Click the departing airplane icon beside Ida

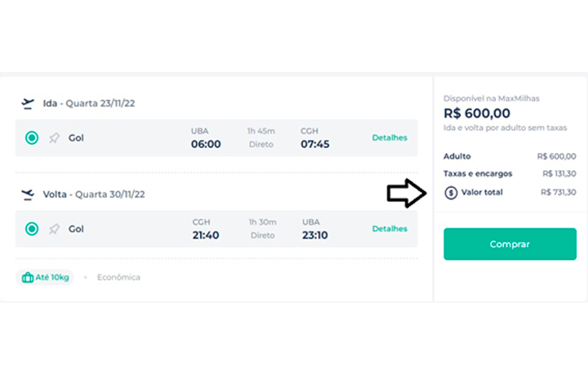click(28, 103)
